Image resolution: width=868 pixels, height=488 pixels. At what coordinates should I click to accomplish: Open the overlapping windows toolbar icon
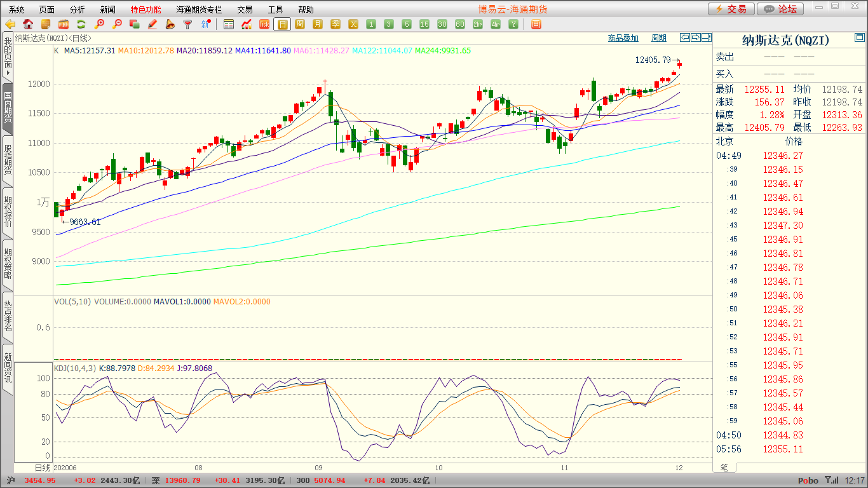coord(135,24)
